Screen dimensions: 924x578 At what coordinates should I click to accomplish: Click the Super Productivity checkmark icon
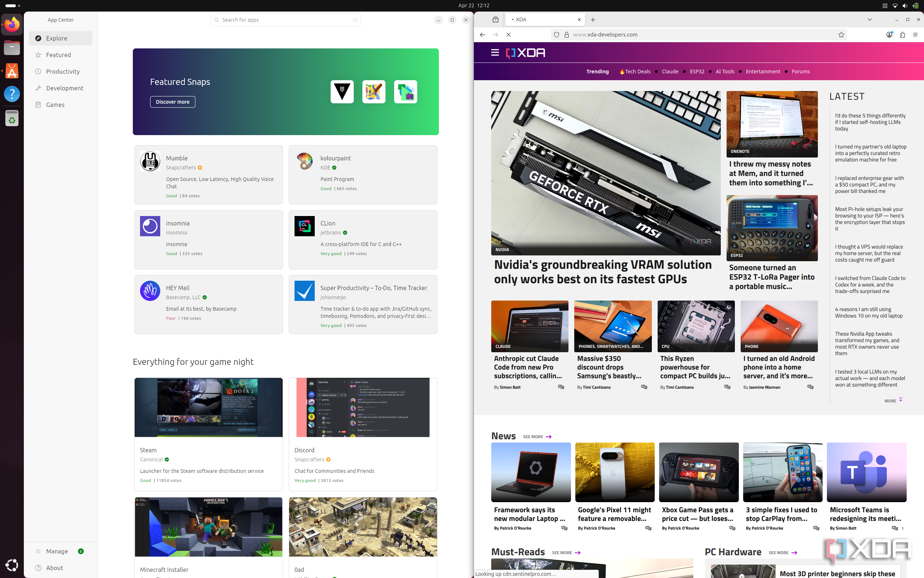[x=305, y=291]
